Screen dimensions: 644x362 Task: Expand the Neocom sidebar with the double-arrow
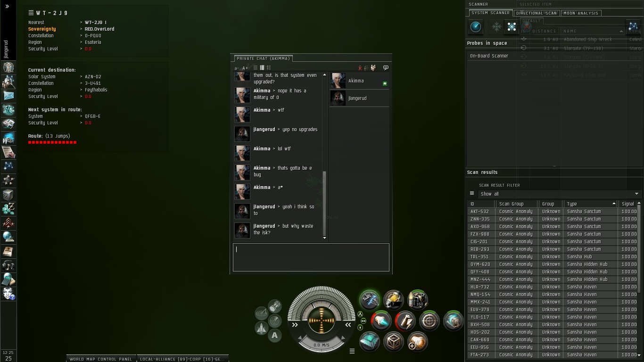click(7, 7)
